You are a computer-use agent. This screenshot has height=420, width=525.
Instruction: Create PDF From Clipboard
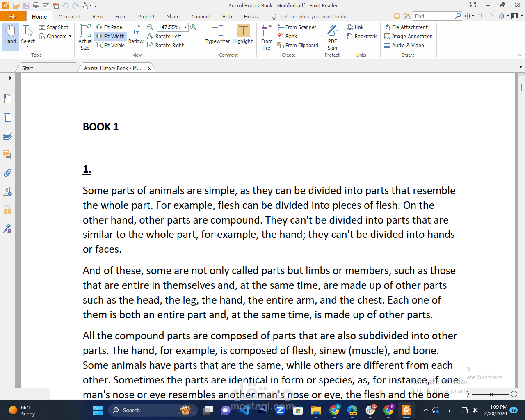point(298,46)
